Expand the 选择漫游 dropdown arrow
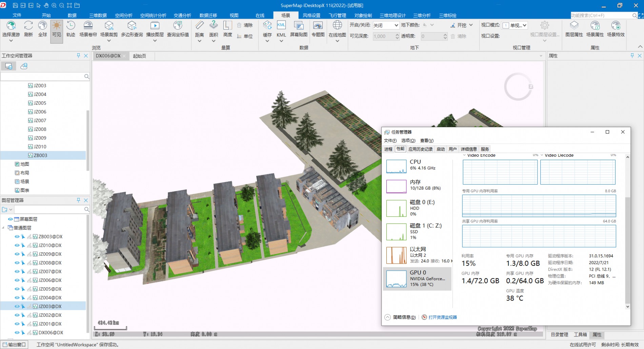 [11, 41]
